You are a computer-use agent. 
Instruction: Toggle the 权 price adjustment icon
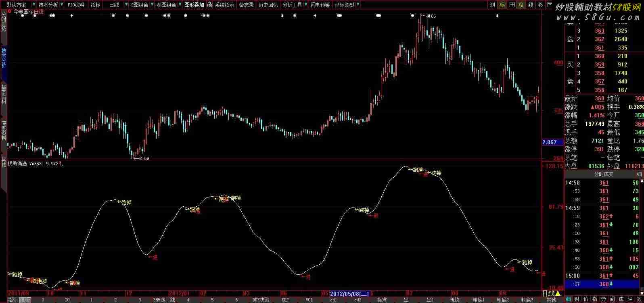point(521,5)
